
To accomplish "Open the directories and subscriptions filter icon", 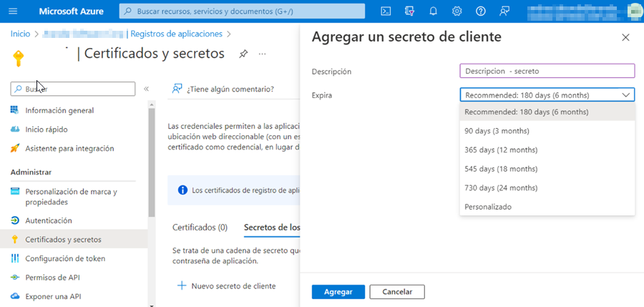I will [409, 11].
